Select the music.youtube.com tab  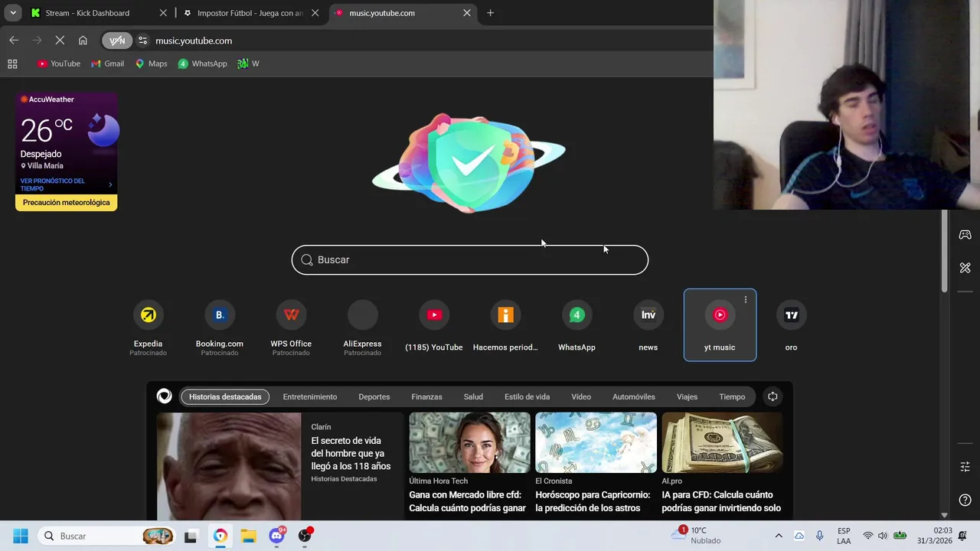pos(403,13)
